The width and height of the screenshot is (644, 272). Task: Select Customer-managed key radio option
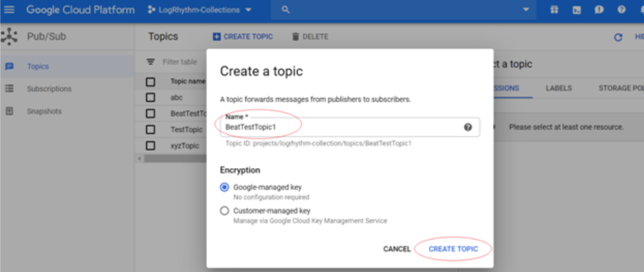coord(225,211)
